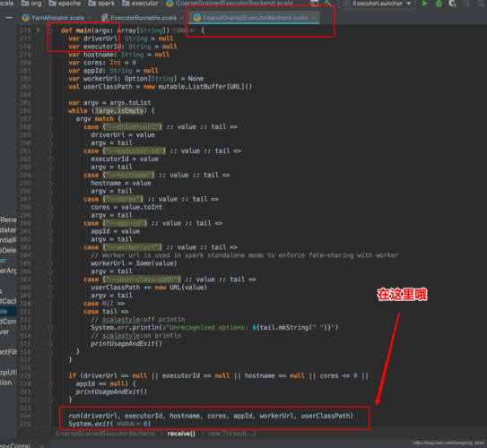Screen dimensions: 487x448
Task: Click new Thread(...) in bottom breadcrumb
Action: [231, 434]
